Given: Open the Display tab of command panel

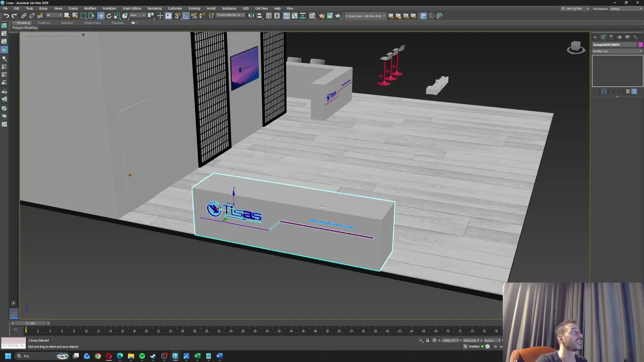Looking at the screenshot, I should click(627, 37).
